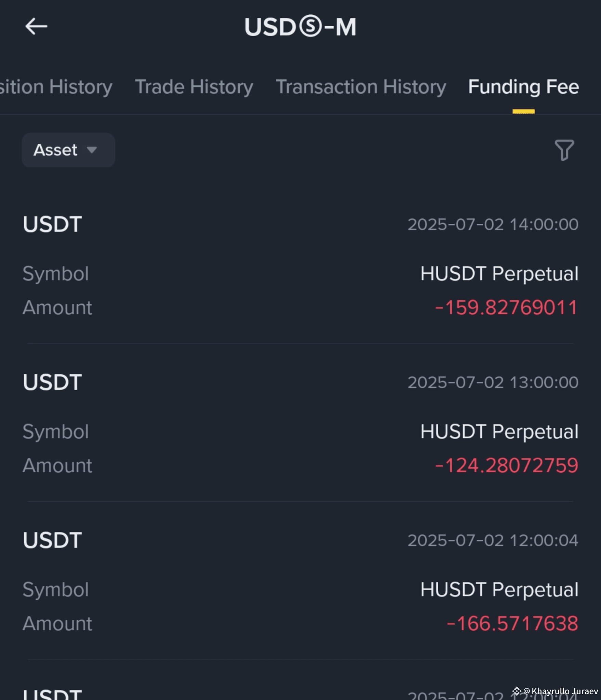Open the Position History tab
The image size is (601, 700).
56,87
